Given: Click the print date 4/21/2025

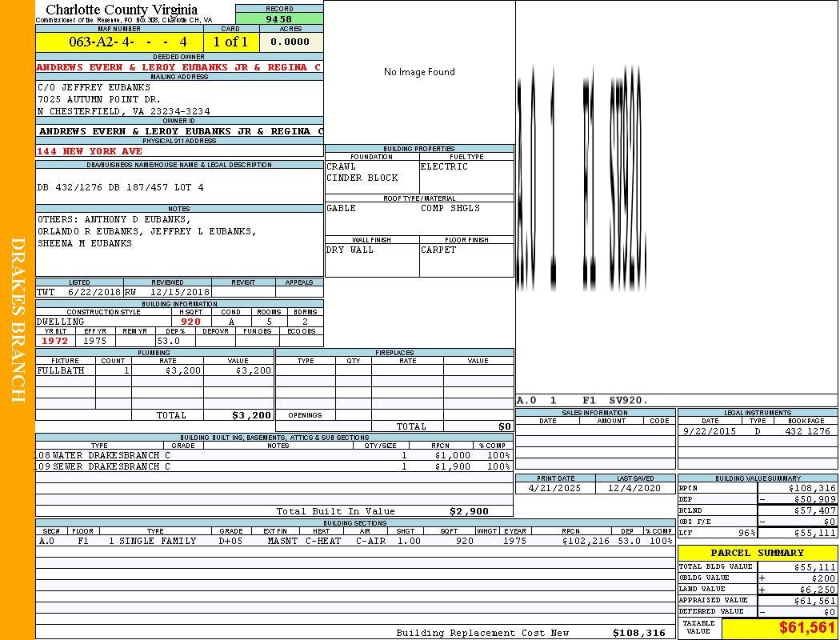Looking at the screenshot, I should point(554,489).
